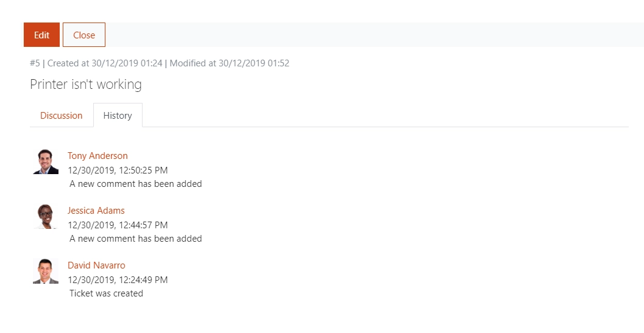The height and width of the screenshot is (333, 644).
Task: Click the 'Created at 30/12/2019 01:24' text
Action: [x=105, y=63]
